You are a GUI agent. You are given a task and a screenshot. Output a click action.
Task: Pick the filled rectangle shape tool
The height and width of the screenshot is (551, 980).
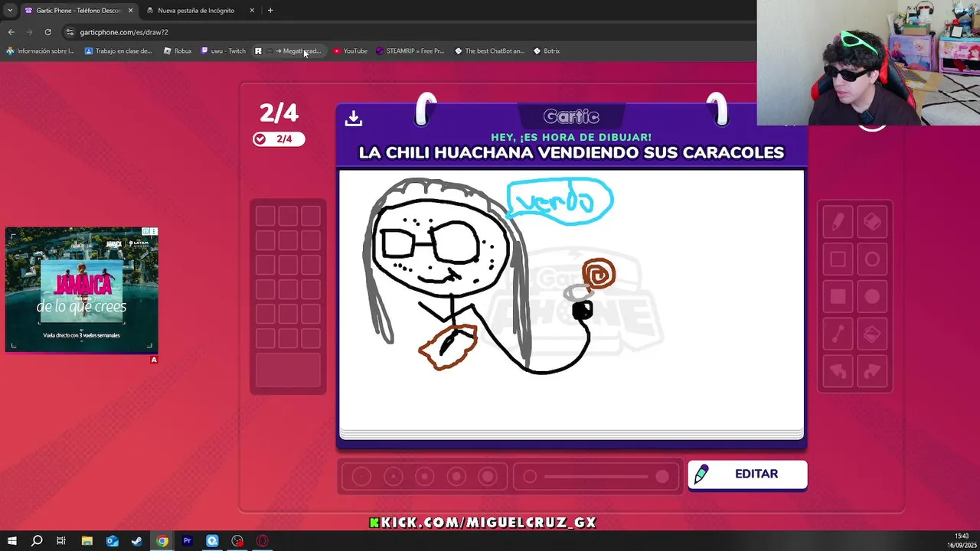[838, 297]
